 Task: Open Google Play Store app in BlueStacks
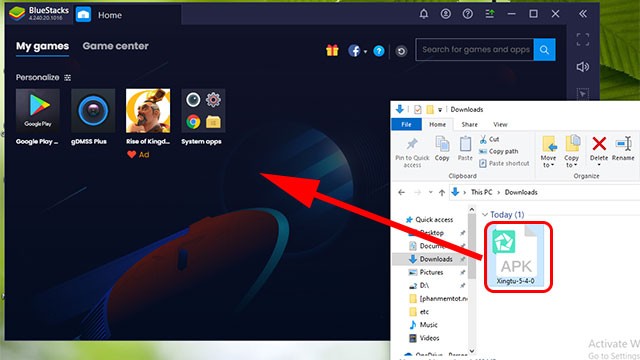(x=38, y=111)
